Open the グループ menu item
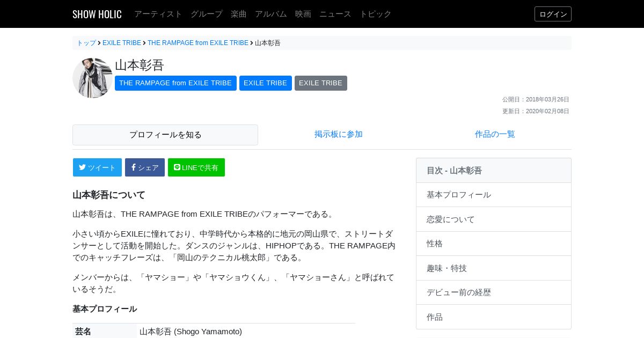Screen dimensions: 644x338 [x=207, y=14]
